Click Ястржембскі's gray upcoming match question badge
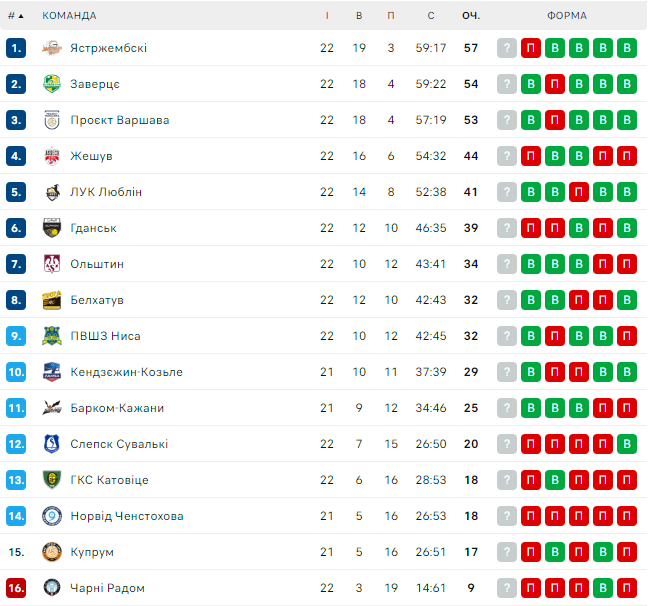The width and height of the screenshot is (650, 606). (507, 48)
